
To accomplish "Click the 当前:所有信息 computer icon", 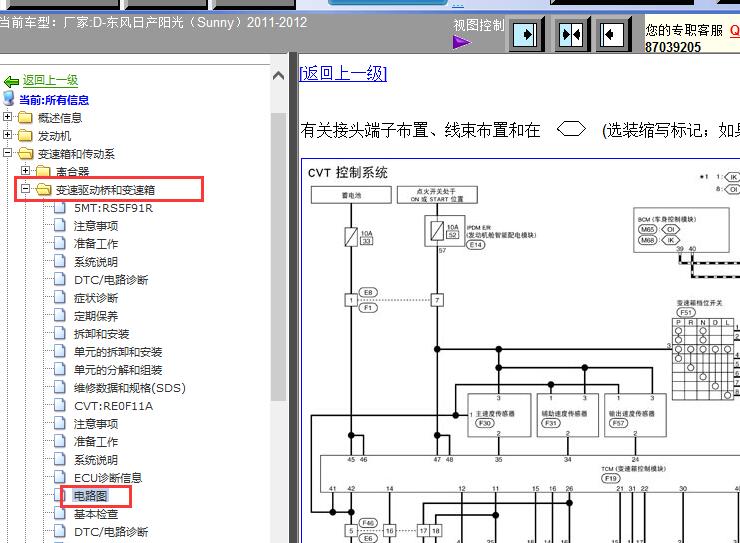I will pyautogui.click(x=9, y=99).
